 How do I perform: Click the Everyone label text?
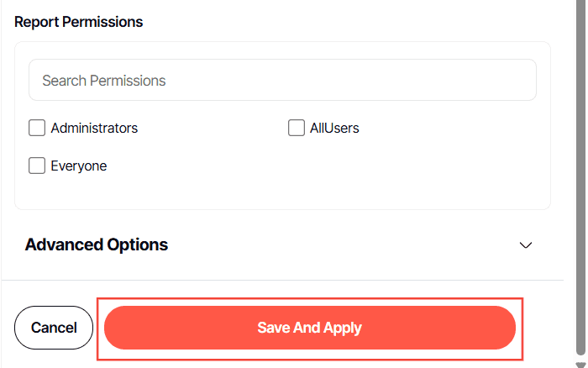[x=79, y=166]
